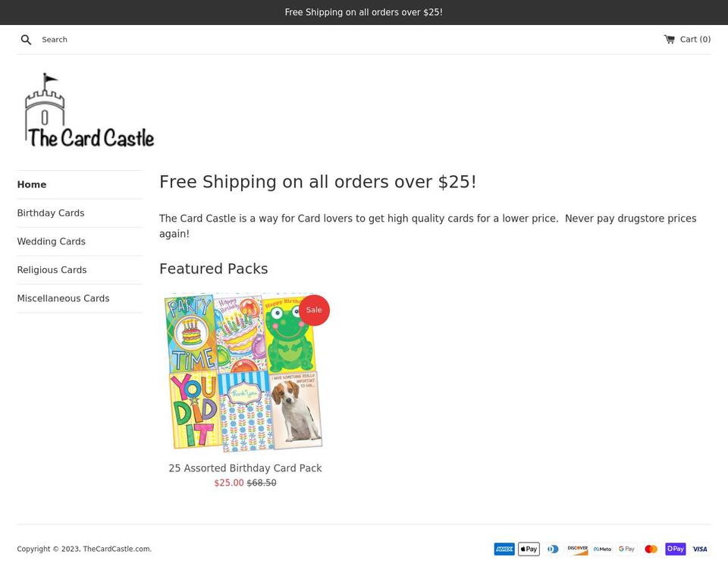The image size is (728, 573).
Task: Open the Wedding Cards section
Action: pyautogui.click(x=52, y=241)
